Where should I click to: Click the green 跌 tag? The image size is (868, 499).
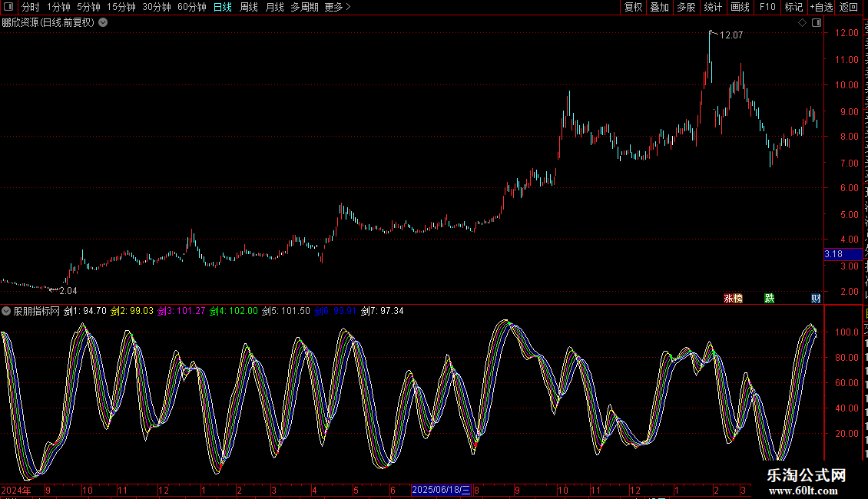coord(770,298)
